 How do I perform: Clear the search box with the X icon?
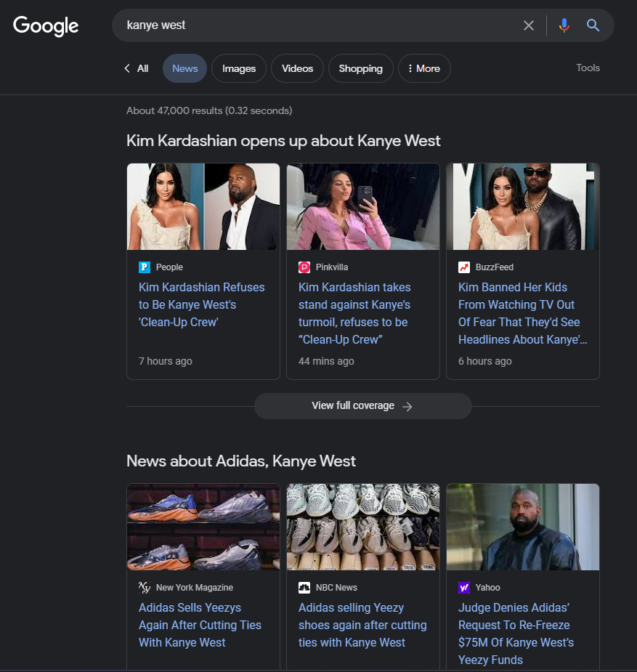[529, 25]
